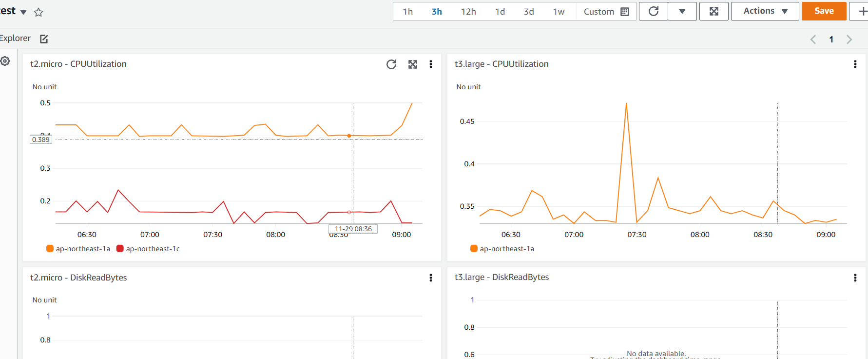Refresh the t2.micro CPUUtilization widget
This screenshot has height=359, width=868.
click(x=391, y=64)
